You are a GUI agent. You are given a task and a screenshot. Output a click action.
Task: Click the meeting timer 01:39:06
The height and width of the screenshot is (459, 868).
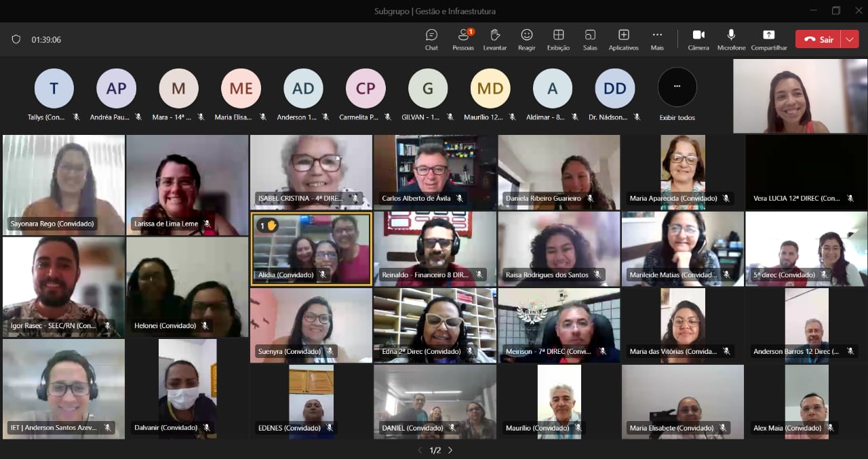click(46, 40)
